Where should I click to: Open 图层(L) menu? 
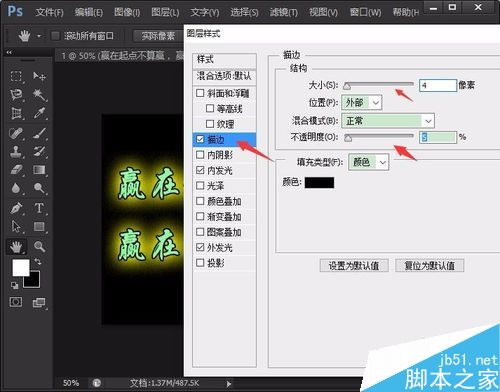[x=165, y=12]
